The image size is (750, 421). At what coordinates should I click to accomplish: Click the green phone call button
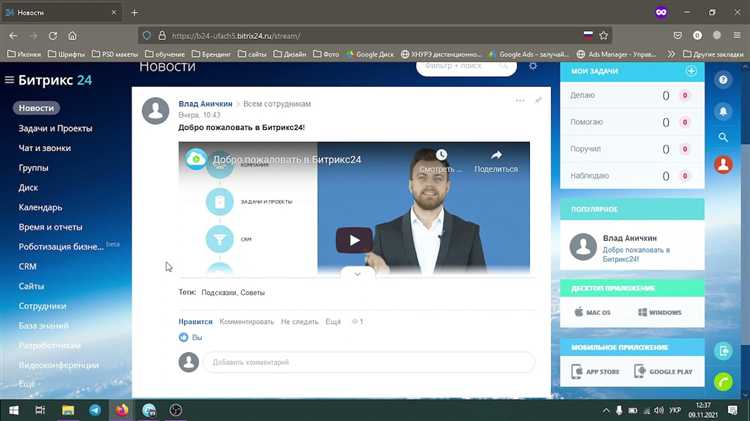[723, 382]
